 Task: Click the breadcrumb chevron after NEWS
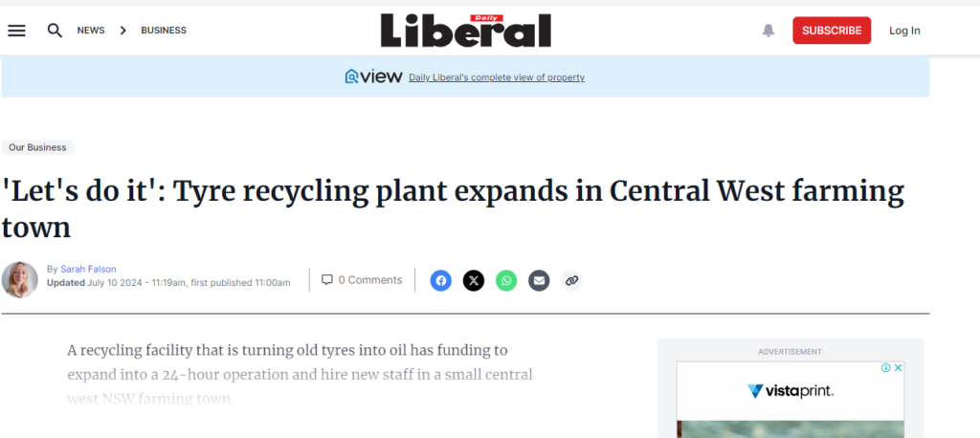[x=123, y=31]
